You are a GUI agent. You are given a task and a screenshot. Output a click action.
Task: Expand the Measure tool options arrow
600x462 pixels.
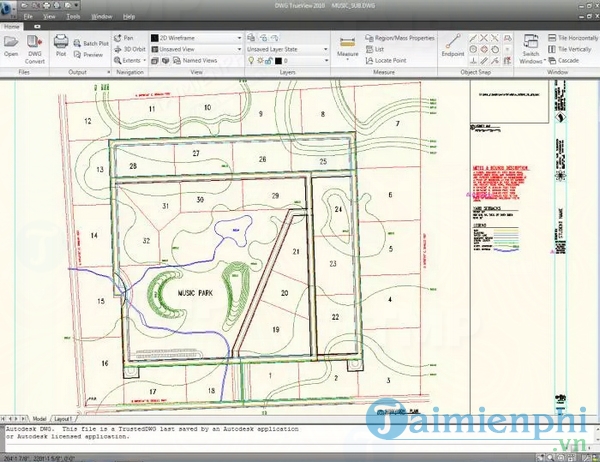(347, 60)
